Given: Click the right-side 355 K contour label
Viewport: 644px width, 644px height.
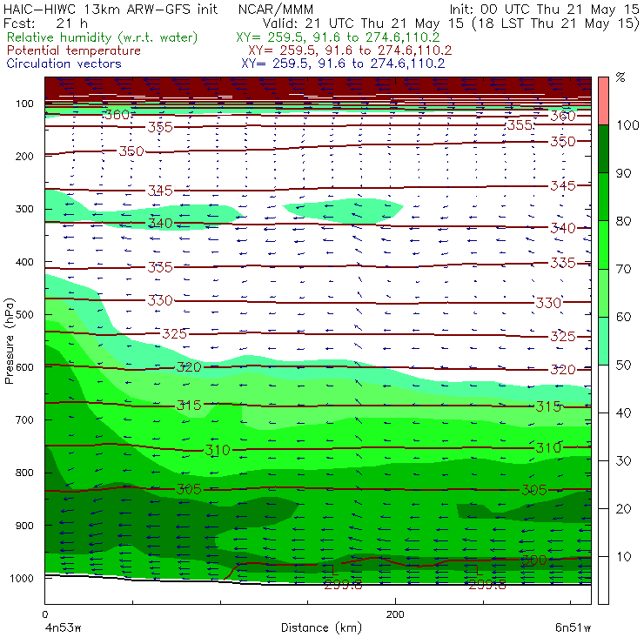Looking at the screenshot, I should [520, 124].
